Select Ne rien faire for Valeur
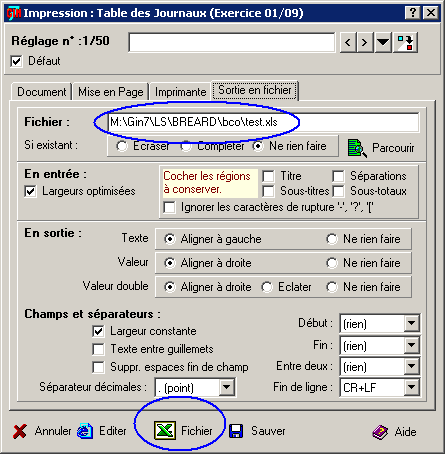Screen dimensions: 445x454 [332, 263]
